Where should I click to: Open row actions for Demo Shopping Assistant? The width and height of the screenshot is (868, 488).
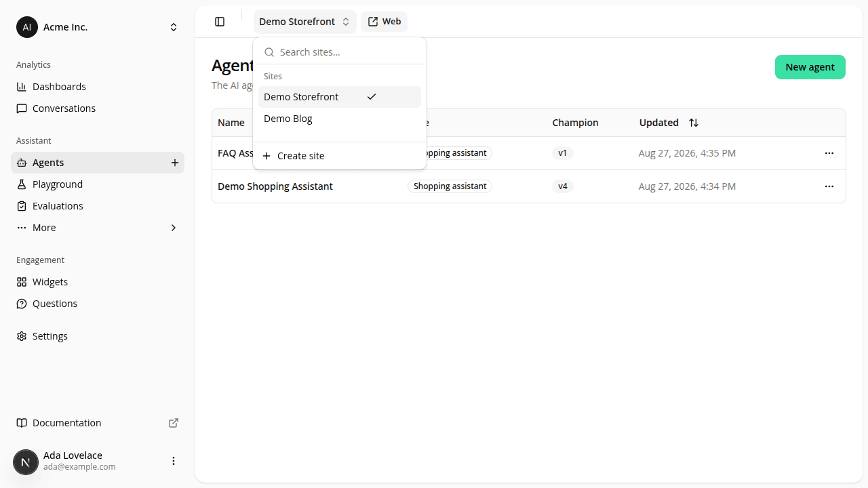(829, 186)
